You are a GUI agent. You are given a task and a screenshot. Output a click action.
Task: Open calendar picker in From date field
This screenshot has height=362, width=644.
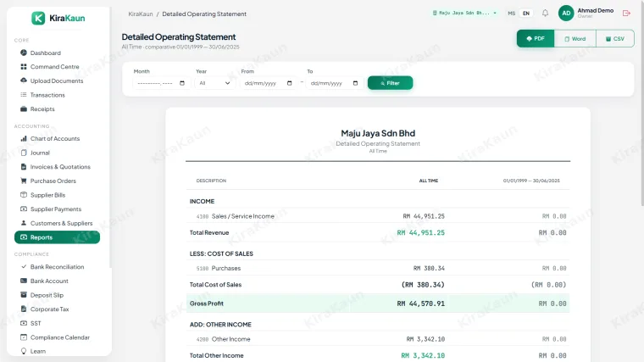(x=290, y=83)
